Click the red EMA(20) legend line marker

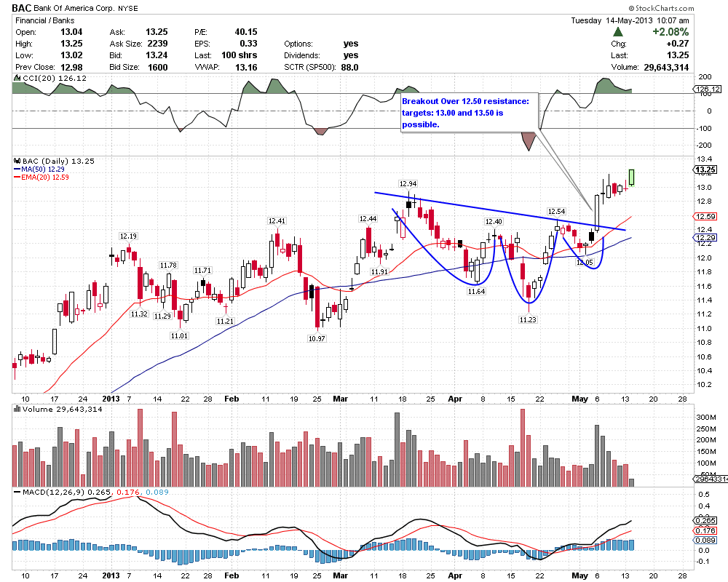pos(17,178)
